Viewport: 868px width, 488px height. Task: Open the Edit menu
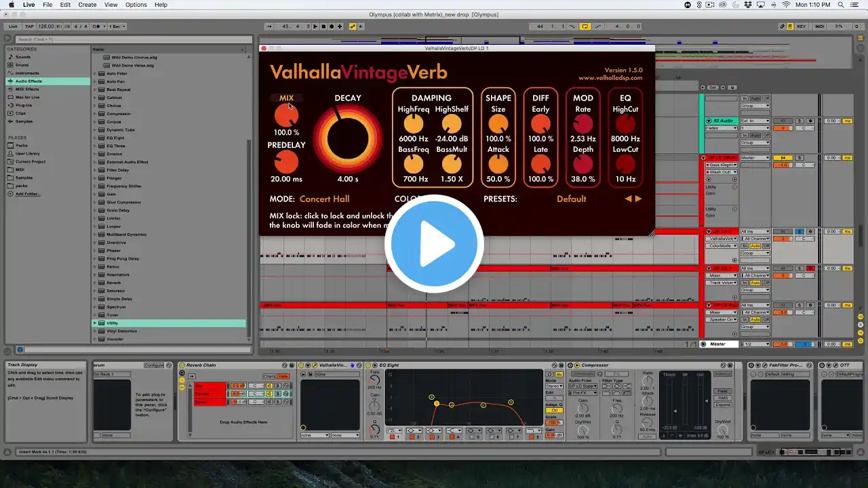coord(65,5)
